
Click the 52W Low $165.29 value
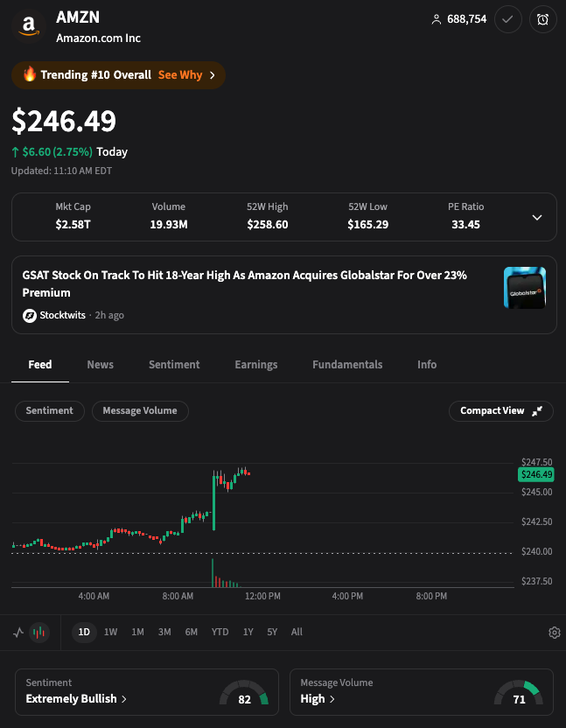[x=367, y=225]
